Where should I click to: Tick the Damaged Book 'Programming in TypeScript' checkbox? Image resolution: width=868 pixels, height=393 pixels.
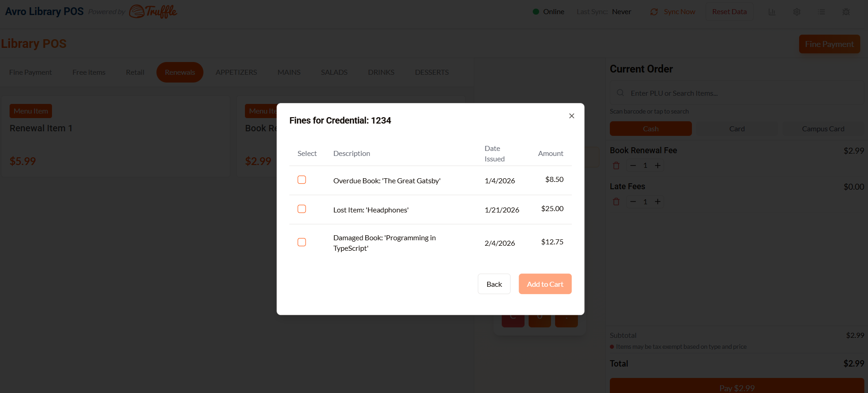pyautogui.click(x=301, y=242)
